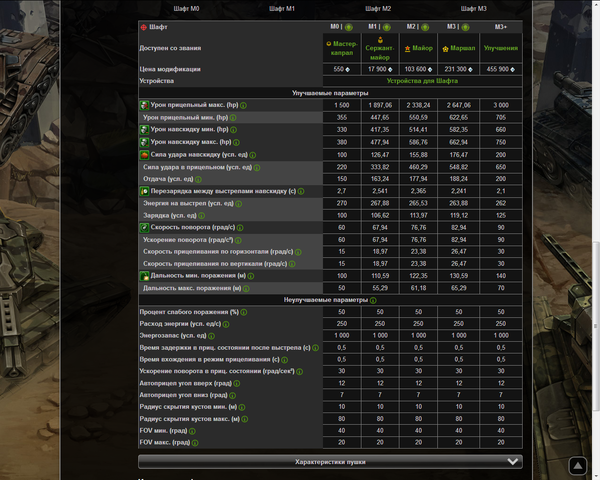Click the info icon beside FOV макс.
The width and height of the screenshot is (600, 480).
[195, 443]
